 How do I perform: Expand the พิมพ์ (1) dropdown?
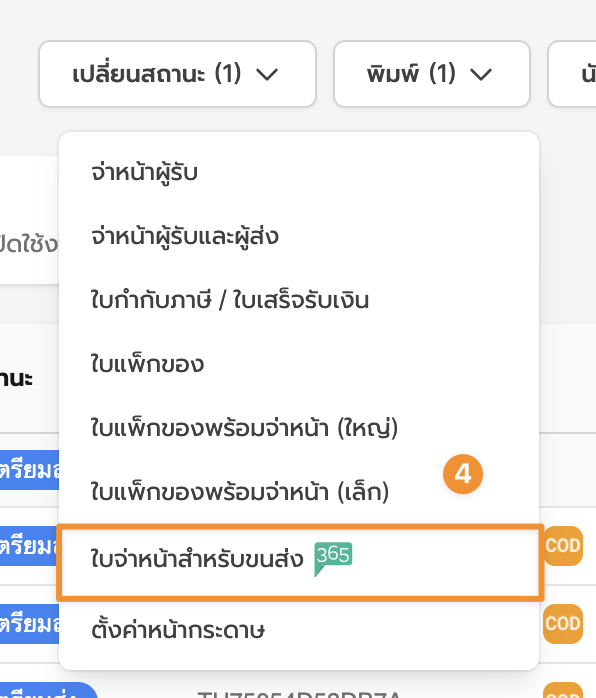[432, 74]
